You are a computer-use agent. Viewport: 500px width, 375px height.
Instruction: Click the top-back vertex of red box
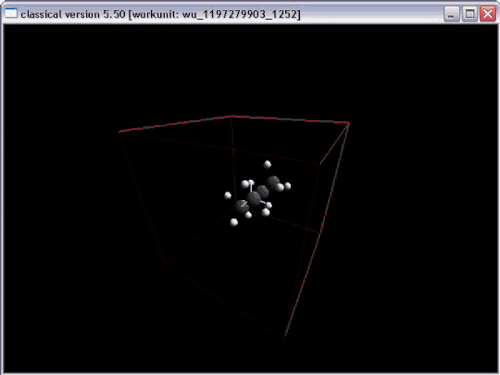[x=231, y=116]
